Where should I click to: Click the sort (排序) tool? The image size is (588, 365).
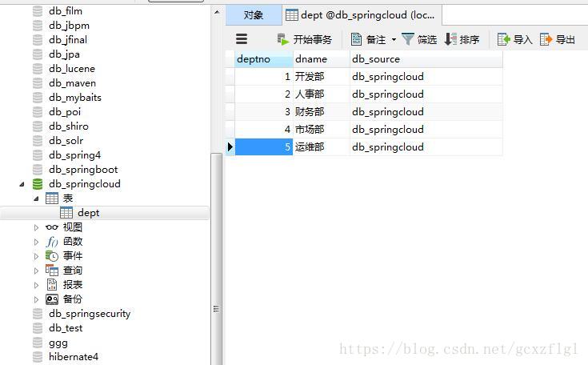tap(462, 39)
